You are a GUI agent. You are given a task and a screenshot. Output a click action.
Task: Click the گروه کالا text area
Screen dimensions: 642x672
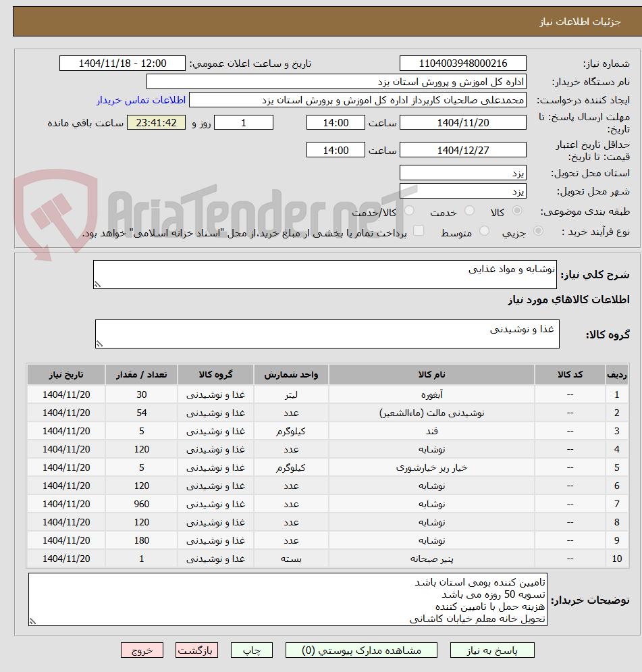click(327, 334)
